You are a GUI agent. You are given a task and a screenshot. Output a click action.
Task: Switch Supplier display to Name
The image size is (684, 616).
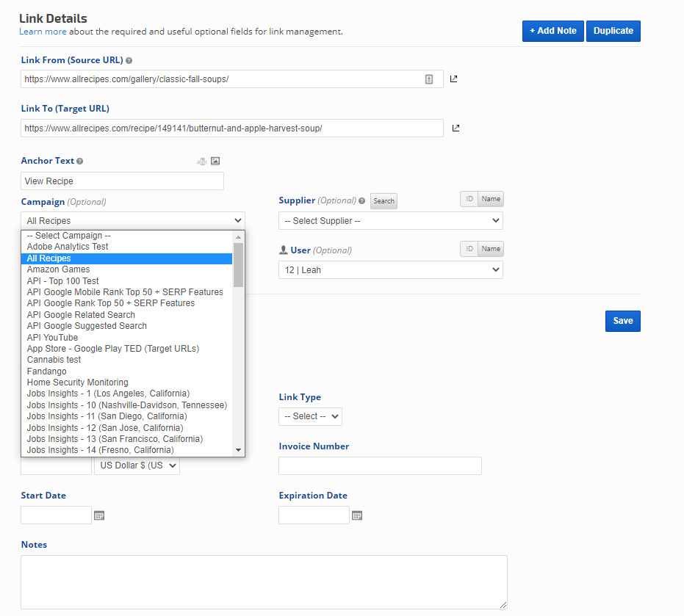point(491,199)
